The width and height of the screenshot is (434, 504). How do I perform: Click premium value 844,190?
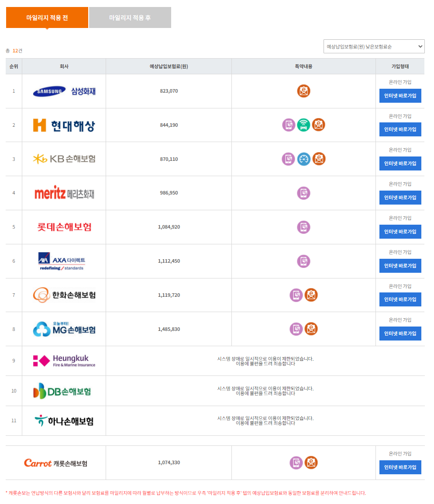point(169,125)
